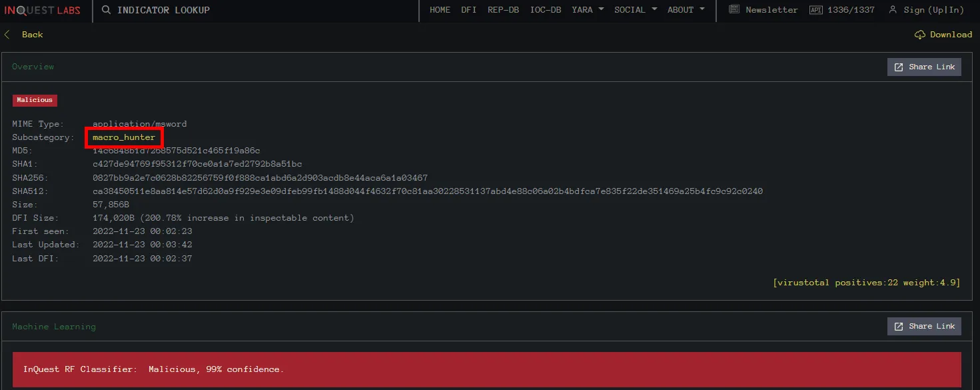980x390 pixels.
Task: Click the API badge icon
Action: click(x=815, y=10)
